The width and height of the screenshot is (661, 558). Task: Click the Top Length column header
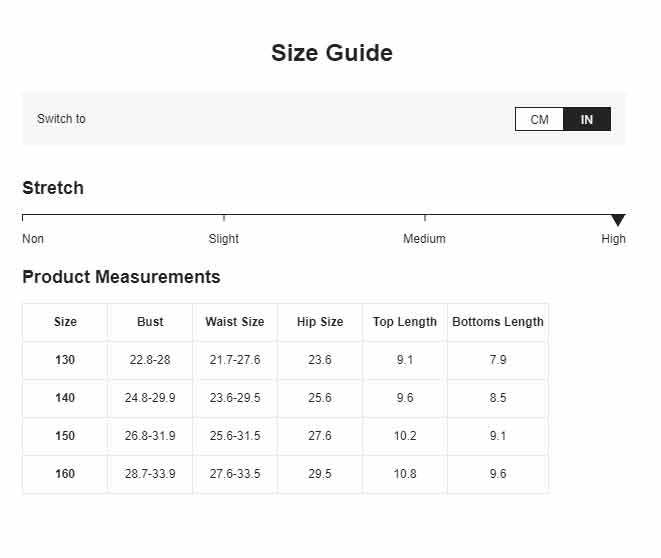(405, 322)
